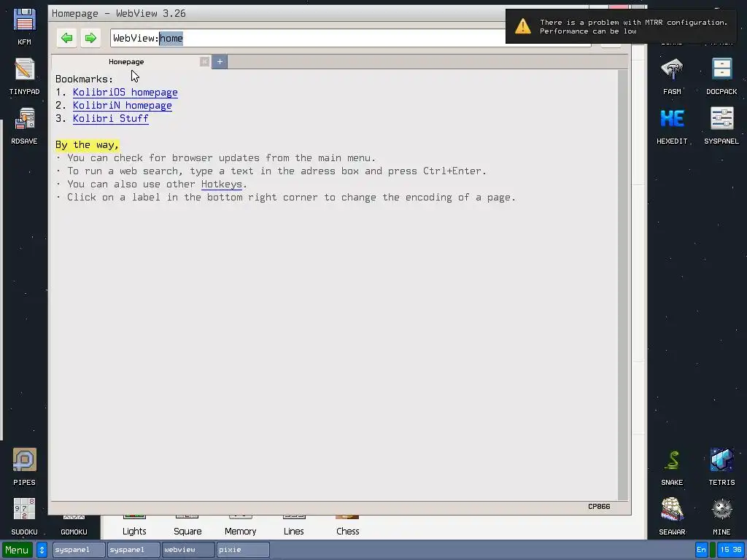Toggle the En keyboard layout indicator
The width and height of the screenshot is (747, 560).
[701, 550]
